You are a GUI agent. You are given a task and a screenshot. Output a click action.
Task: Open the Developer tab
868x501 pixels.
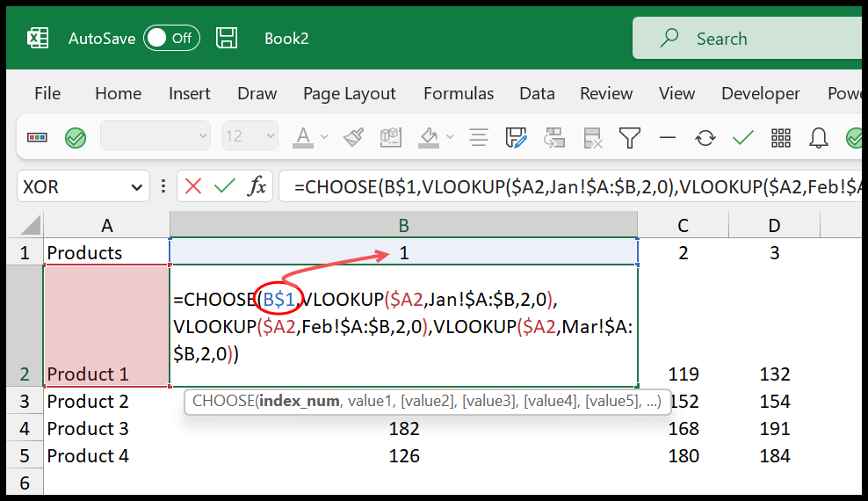pos(761,93)
